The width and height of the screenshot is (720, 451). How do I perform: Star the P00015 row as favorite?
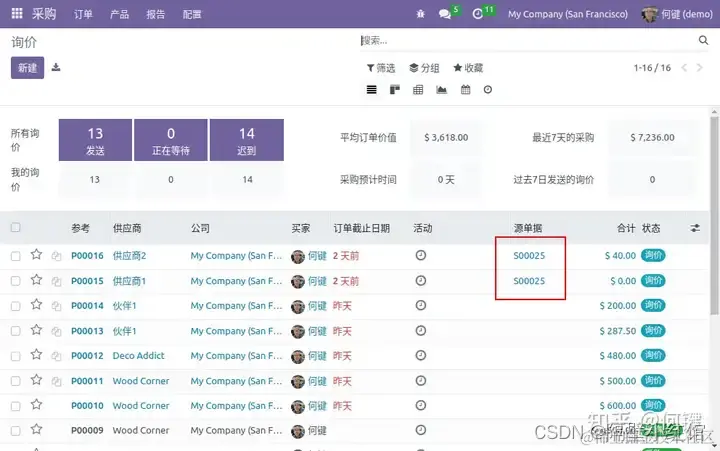pos(36,280)
